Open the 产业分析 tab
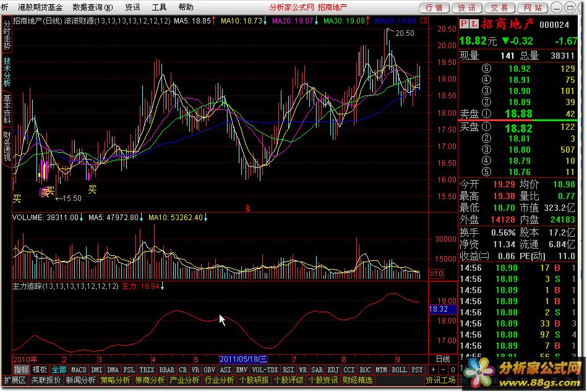The width and height of the screenshot is (587, 392). (x=184, y=380)
